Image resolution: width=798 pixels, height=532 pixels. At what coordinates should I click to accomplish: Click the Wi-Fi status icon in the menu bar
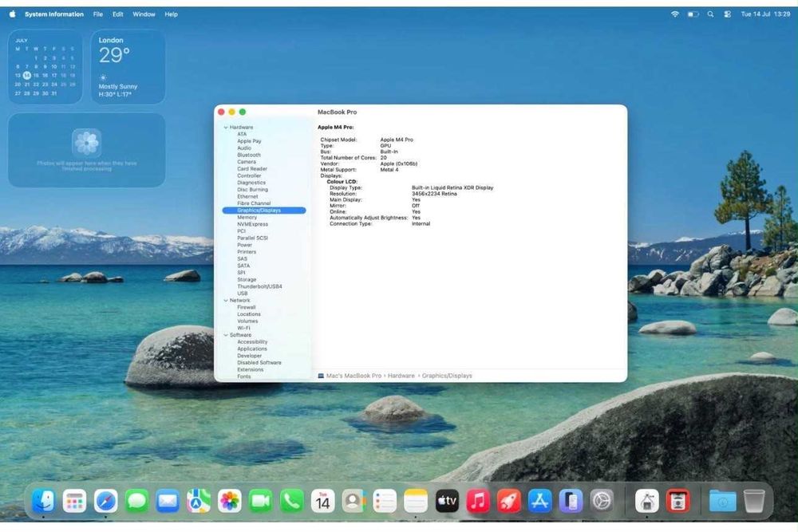point(675,14)
